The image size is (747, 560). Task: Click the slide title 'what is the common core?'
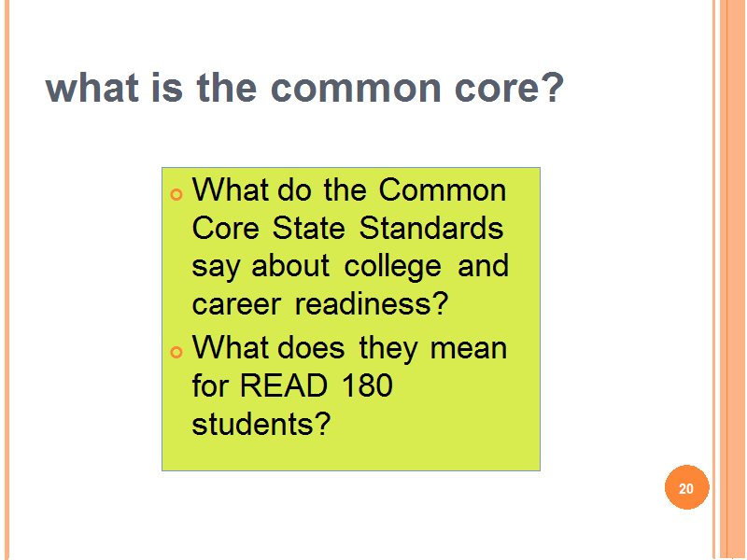(x=304, y=88)
